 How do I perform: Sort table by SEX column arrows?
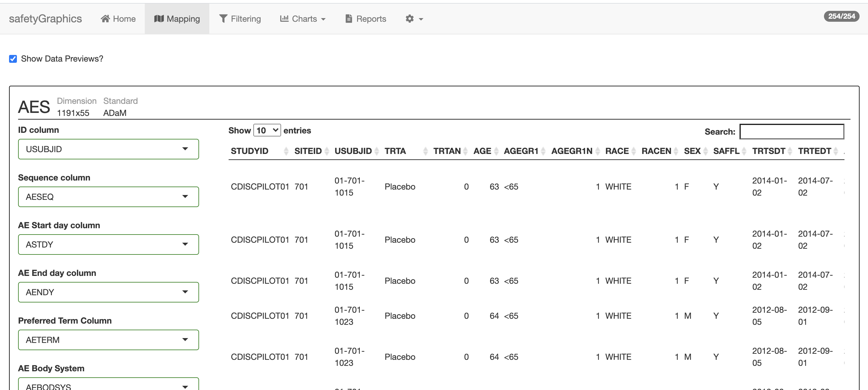click(705, 151)
